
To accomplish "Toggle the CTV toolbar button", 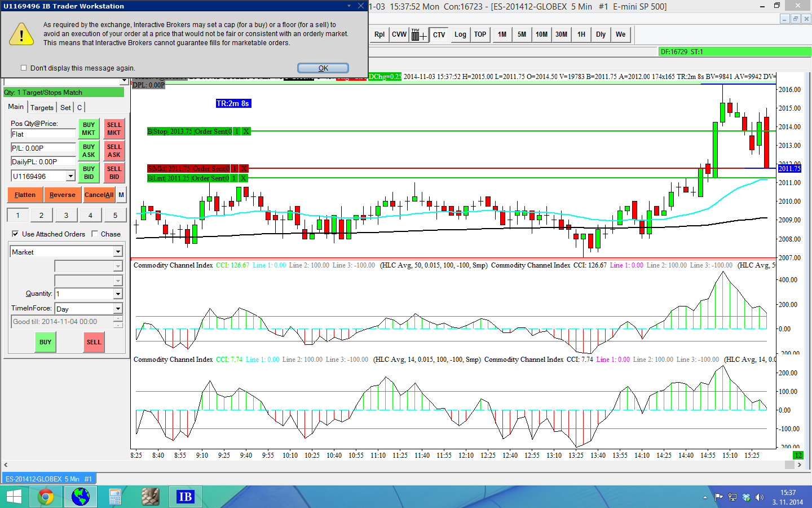I will (x=439, y=35).
